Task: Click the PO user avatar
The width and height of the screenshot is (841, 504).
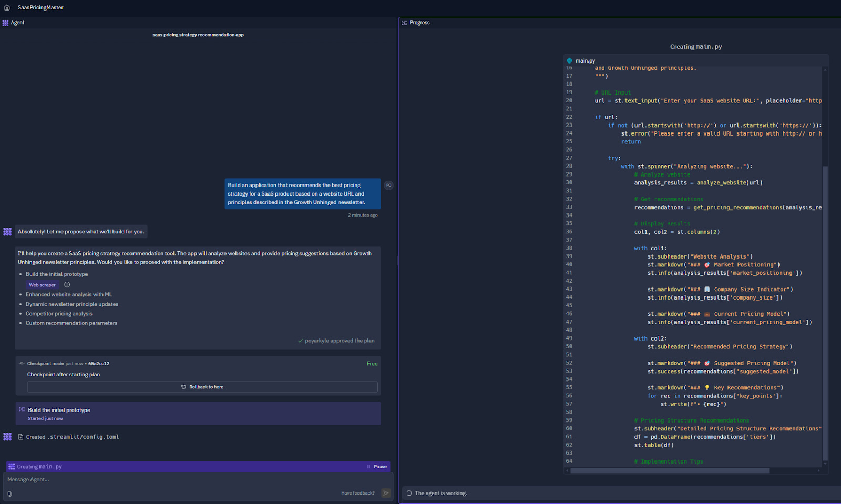Action: [388, 185]
